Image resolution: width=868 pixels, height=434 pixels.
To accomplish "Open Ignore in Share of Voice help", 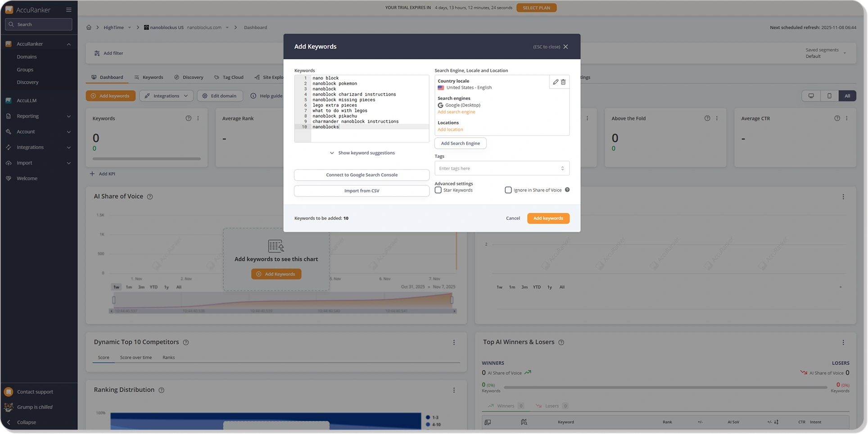I will 567,190.
